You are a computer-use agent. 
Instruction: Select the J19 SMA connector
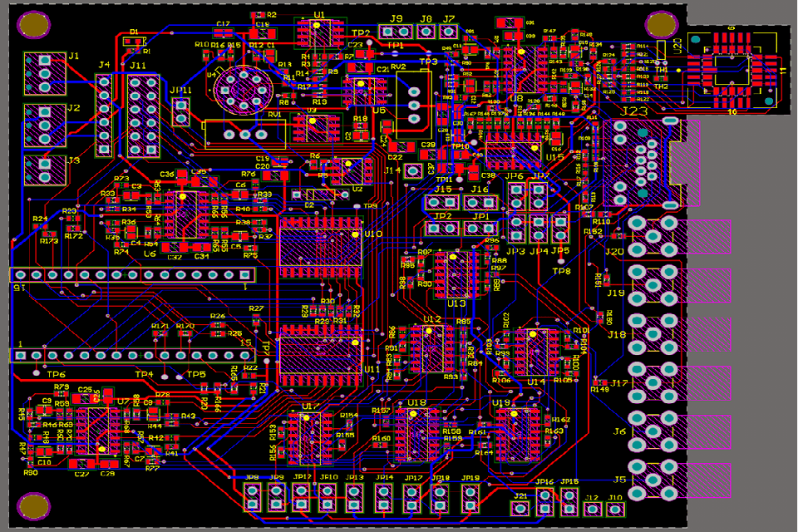click(653, 286)
